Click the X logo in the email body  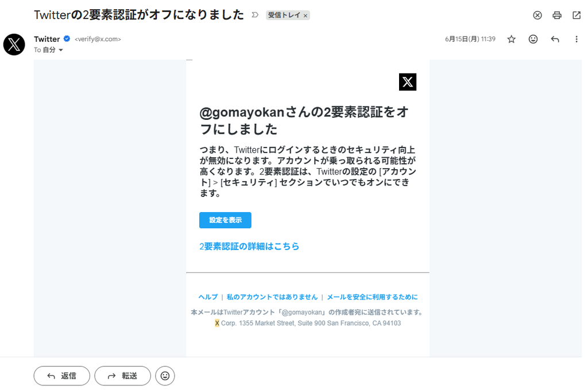(408, 81)
